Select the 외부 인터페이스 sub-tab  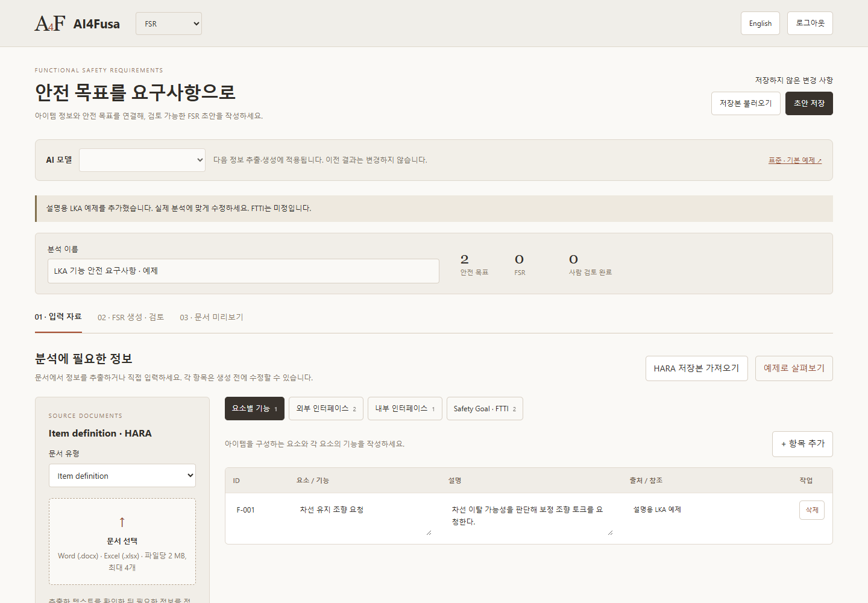[326, 408]
